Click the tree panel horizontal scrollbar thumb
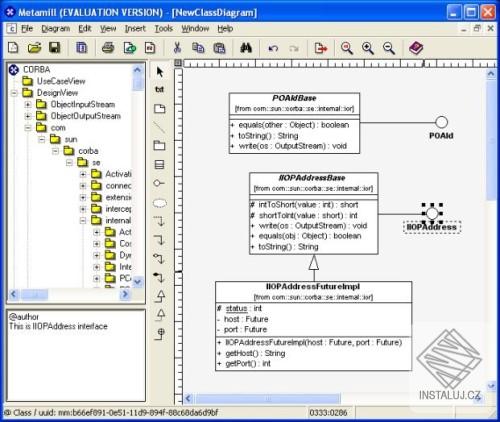 tap(34, 294)
